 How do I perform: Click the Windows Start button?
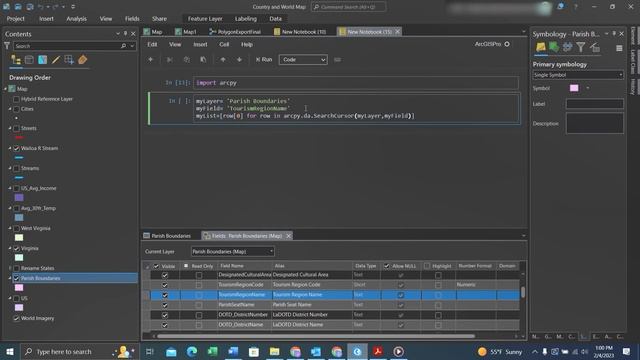[10, 351]
